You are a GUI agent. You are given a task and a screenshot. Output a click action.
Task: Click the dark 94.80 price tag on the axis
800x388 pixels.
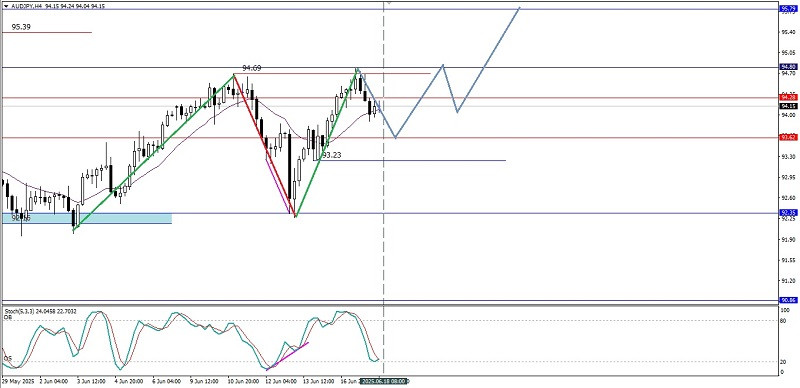tap(788, 67)
